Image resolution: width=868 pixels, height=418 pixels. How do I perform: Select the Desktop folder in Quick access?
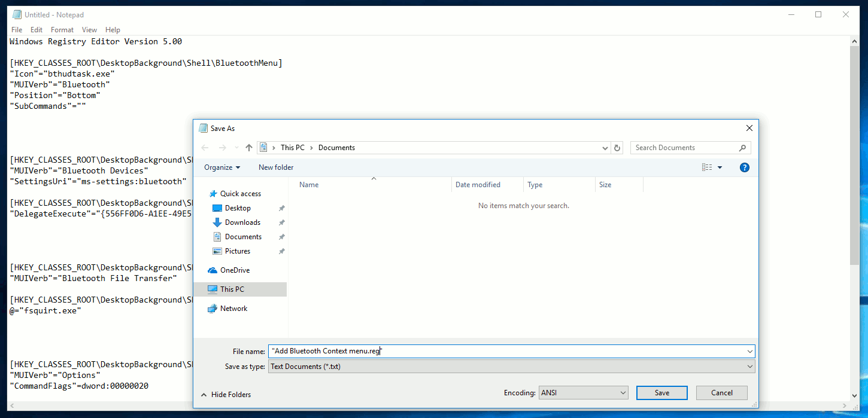238,208
